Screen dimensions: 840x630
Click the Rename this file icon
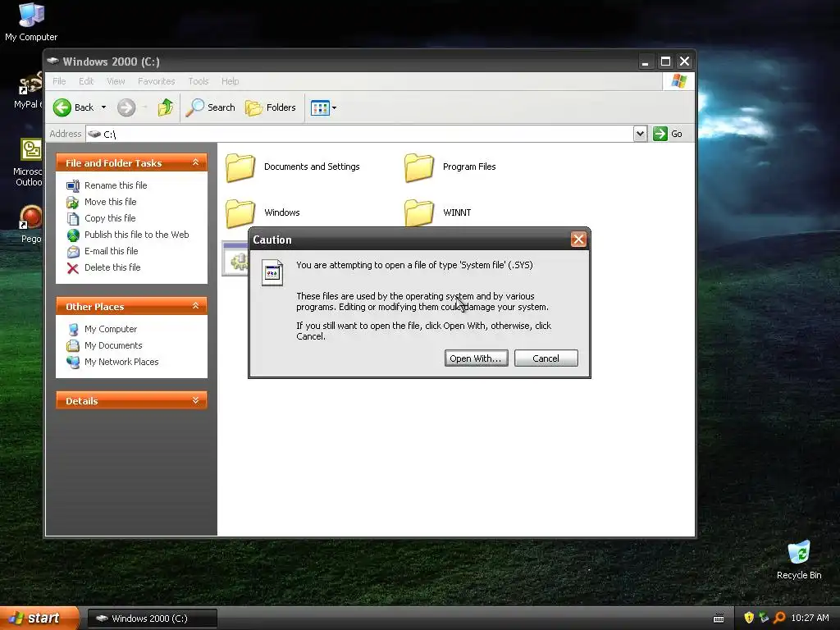coord(73,186)
